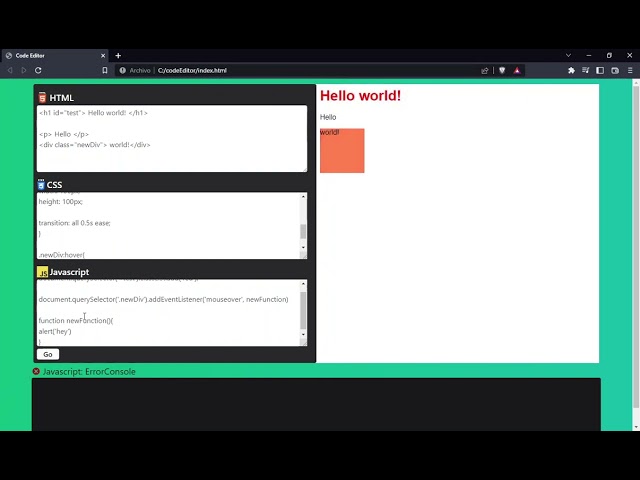Click the CSS textarea scrollbar thumb
Image resolution: width=640 pixels, height=480 pixels.
click(303, 231)
